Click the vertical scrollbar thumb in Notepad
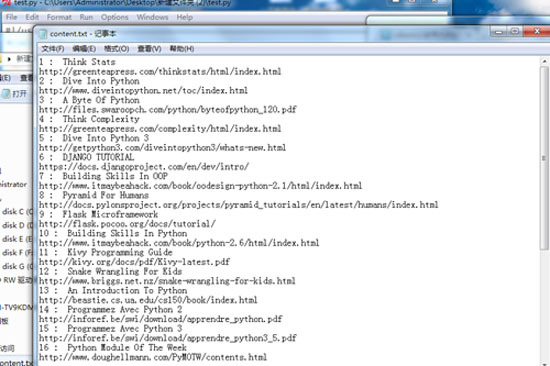 544,158
